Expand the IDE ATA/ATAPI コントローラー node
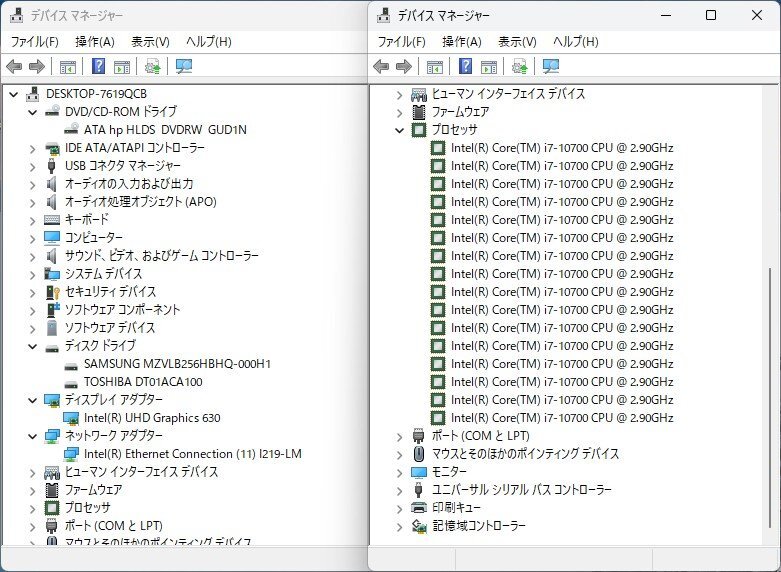Viewport: 781px width, 572px height. coord(32,148)
